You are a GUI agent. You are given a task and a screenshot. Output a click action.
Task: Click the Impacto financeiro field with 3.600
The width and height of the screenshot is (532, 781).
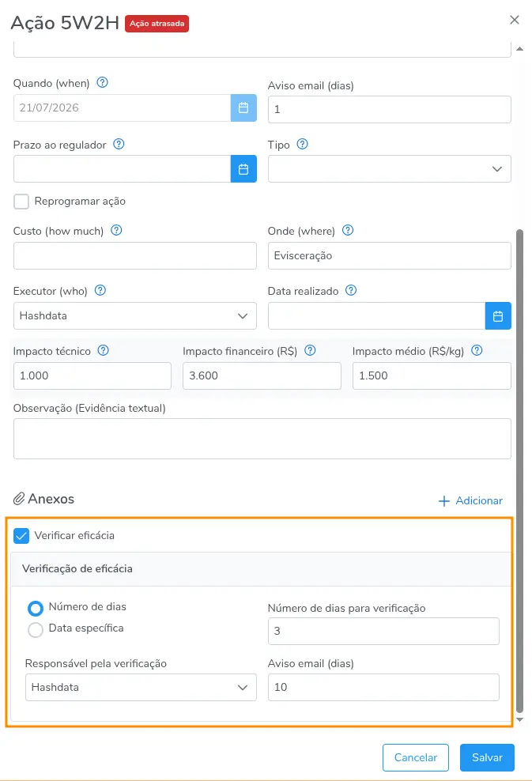tap(262, 375)
